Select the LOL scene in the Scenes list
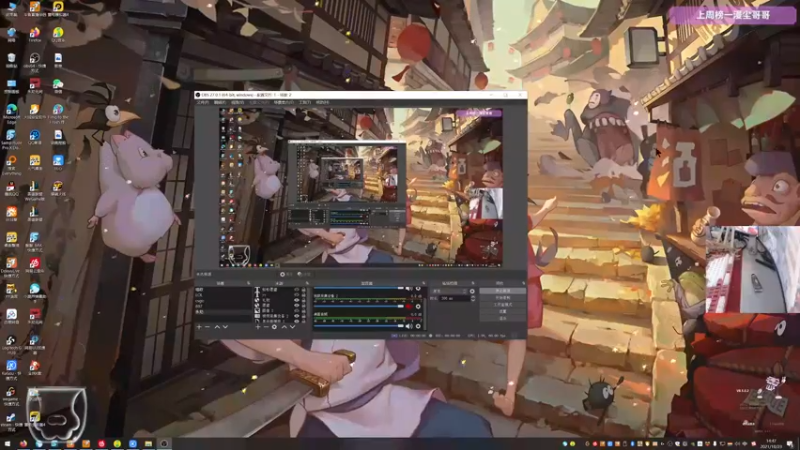Viewport: 800px width, 450px height. (x=222, y=295)
